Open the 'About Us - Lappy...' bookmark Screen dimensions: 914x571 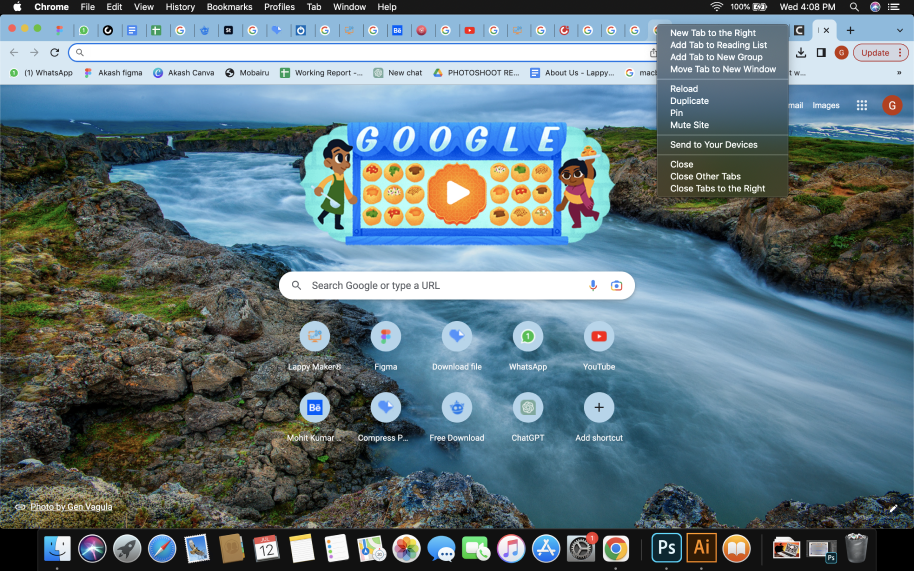(x=572, y=73)
